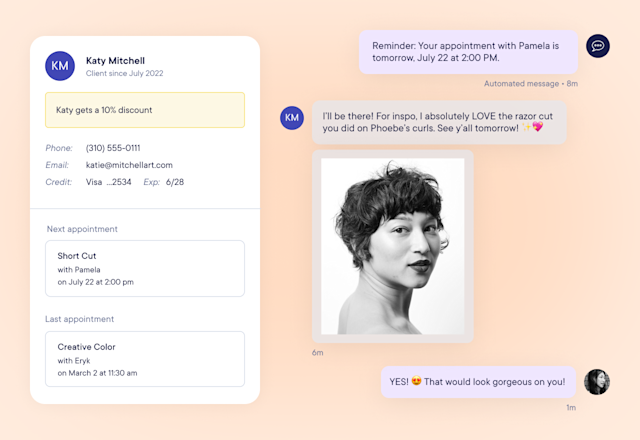Click the 'Credit:' label
The image size is (640, 440).
58,182
